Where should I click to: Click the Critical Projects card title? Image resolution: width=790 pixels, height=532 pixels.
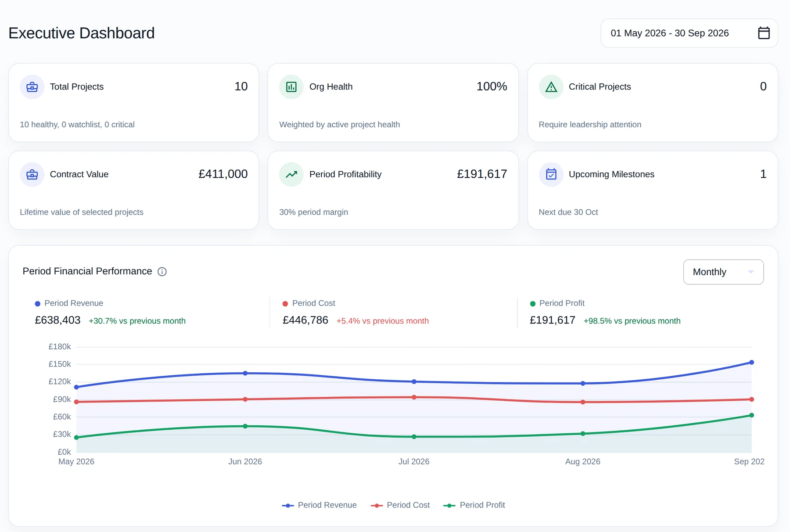coord(600,87)
